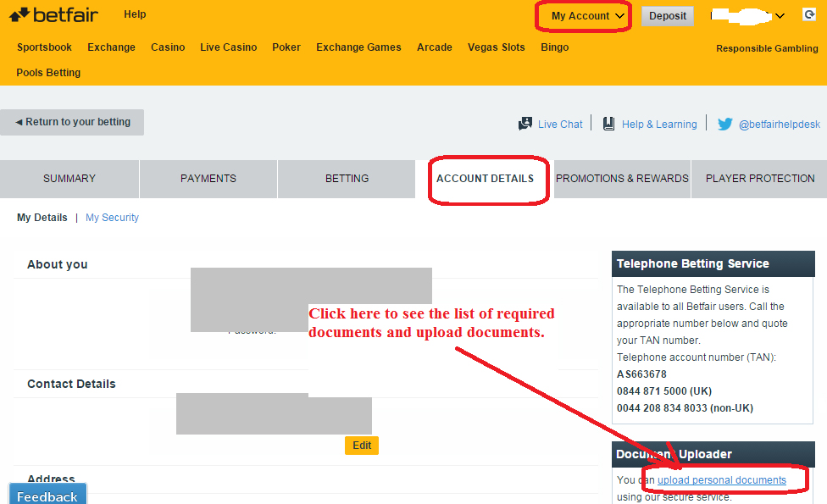
Task: Open Responsible Gambling link
Action: (x=767, y=48)
